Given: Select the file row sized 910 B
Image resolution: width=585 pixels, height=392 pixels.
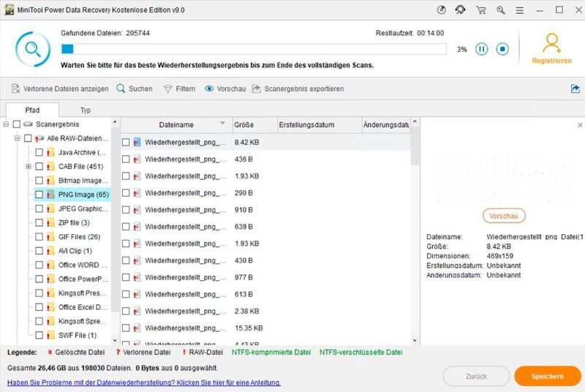Looking at the screenshot, I should (x=265, y=210).
